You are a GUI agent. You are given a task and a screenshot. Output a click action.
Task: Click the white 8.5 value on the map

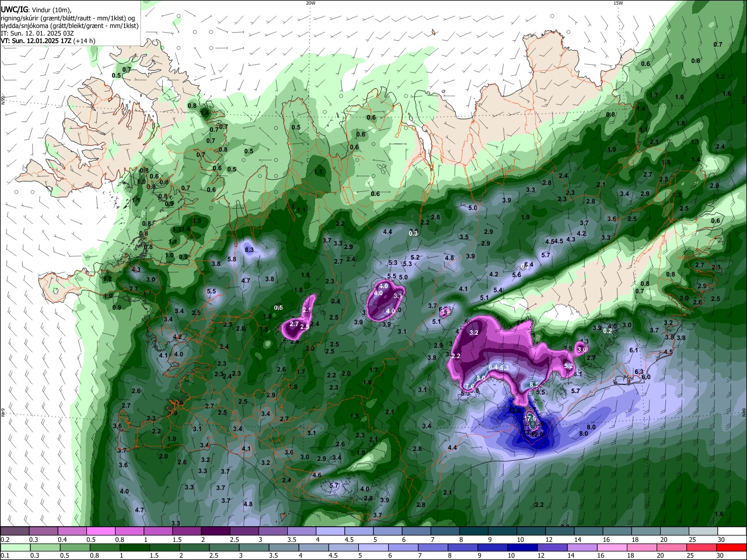coord(533,384)
